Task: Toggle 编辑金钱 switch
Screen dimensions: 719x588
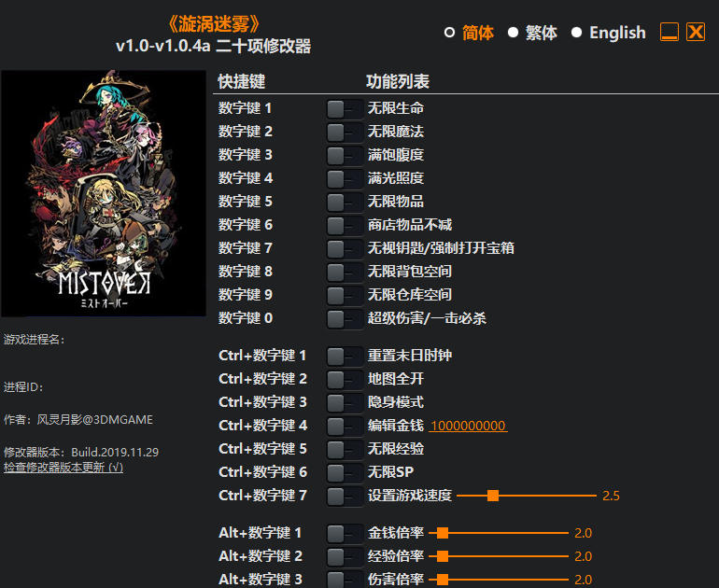Action: pos(345,427)
